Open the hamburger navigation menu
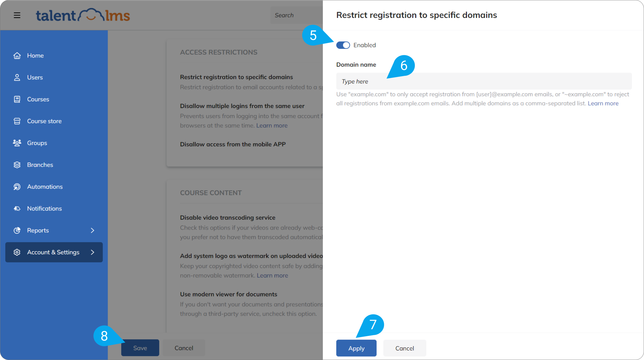 17,15
